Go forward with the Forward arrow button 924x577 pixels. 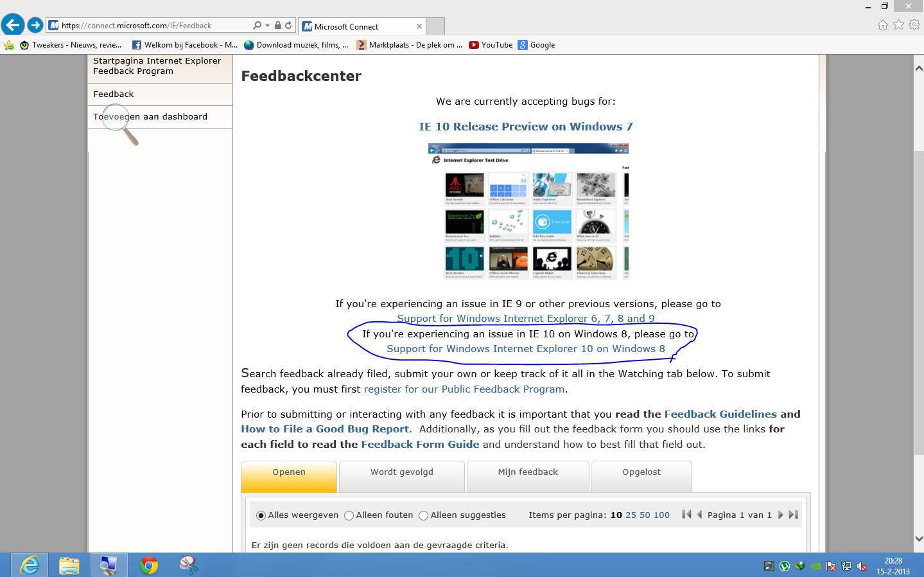click(x=35, y=25)
